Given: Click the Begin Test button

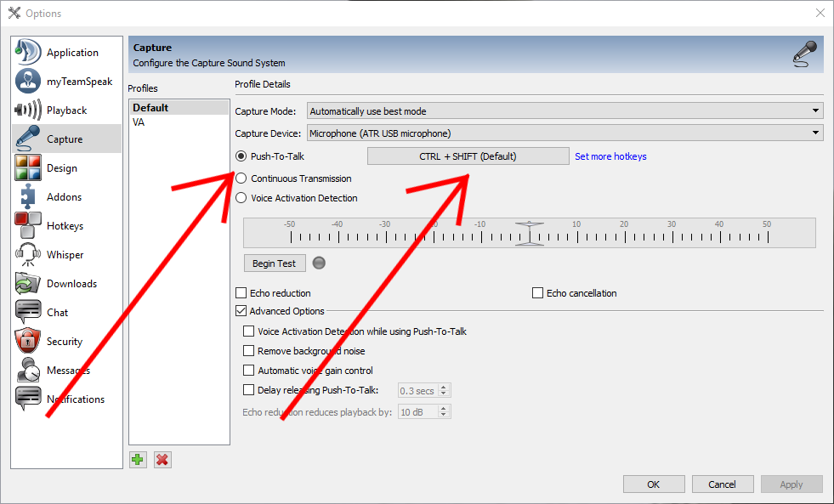Looking at the screenshot, I should tap(275, 263).
